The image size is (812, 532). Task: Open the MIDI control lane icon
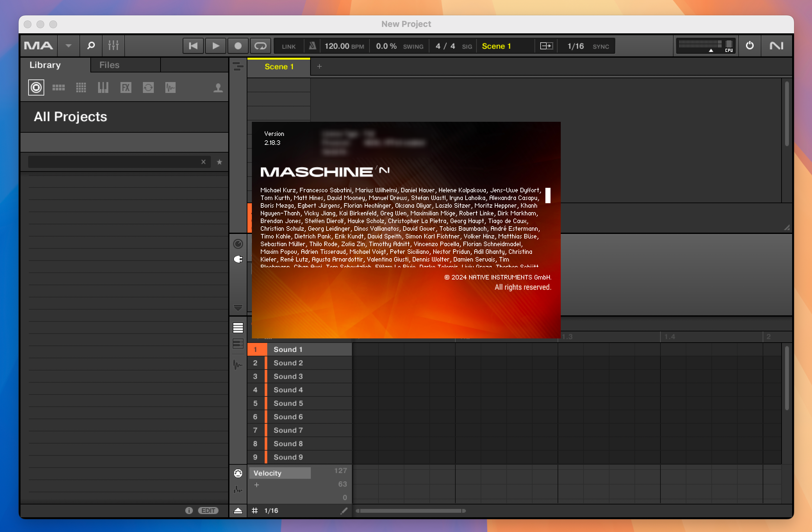click(238, 473)
